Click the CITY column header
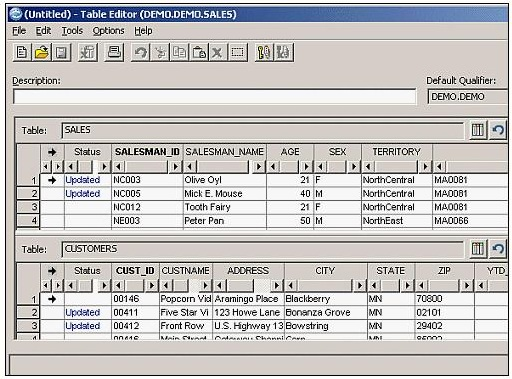This screenshot has width=512, height=379. click(325, 271)
